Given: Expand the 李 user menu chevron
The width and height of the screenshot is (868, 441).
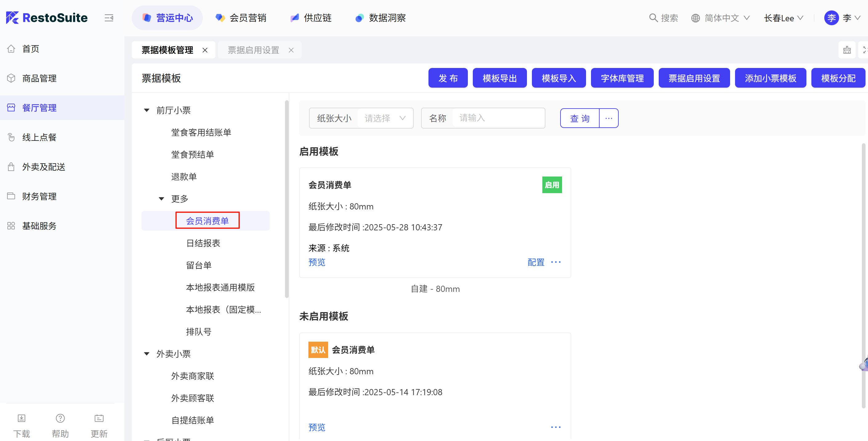Looking at the screenshot, I should [x=858, y=18].
